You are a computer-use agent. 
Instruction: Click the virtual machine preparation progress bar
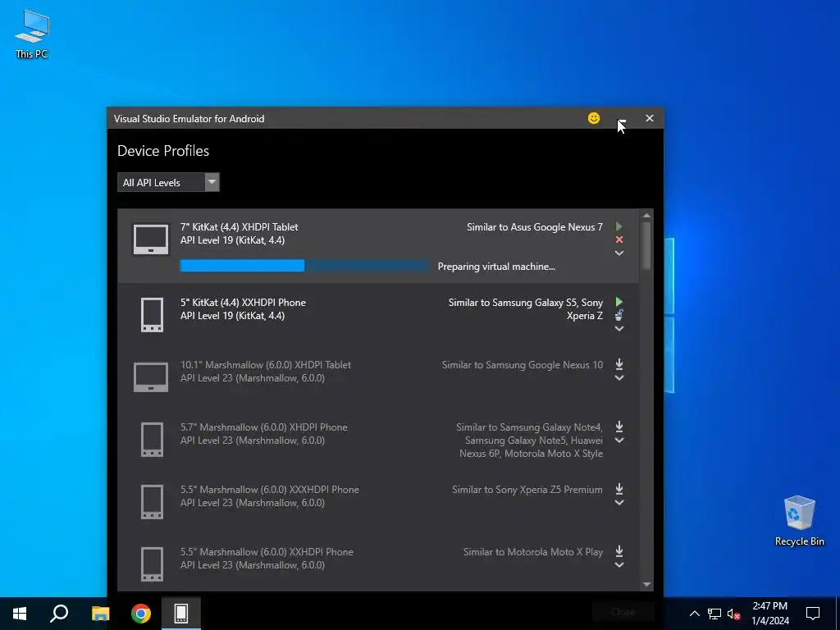coord(304,266)
